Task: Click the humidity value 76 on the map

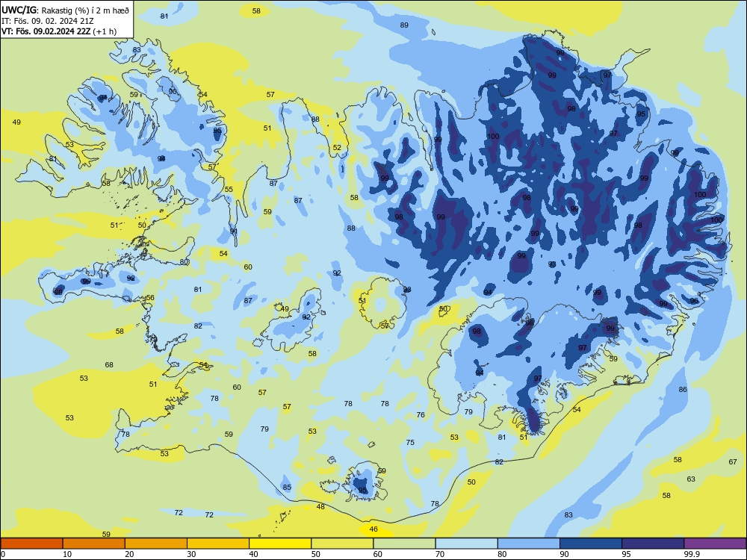Action: click(x=421, y=414)
